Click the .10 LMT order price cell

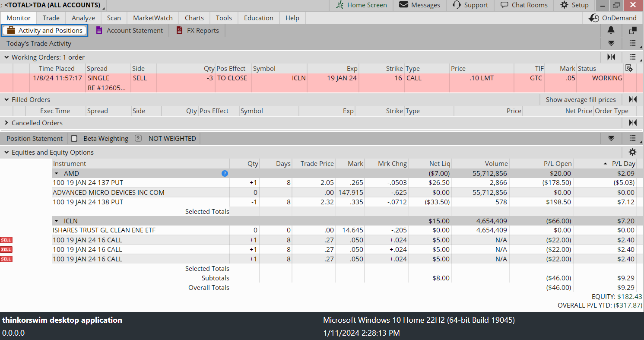click(x=482, y=78)
